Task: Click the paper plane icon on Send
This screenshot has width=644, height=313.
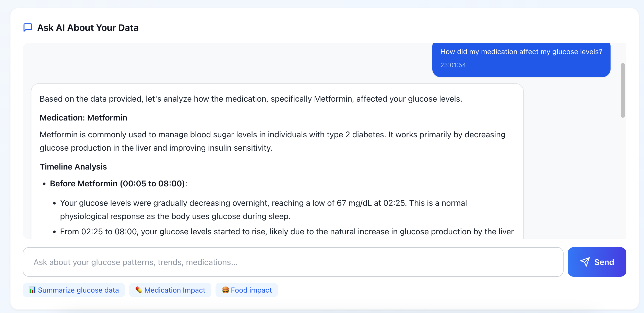Action: click(x=585, y=262)
